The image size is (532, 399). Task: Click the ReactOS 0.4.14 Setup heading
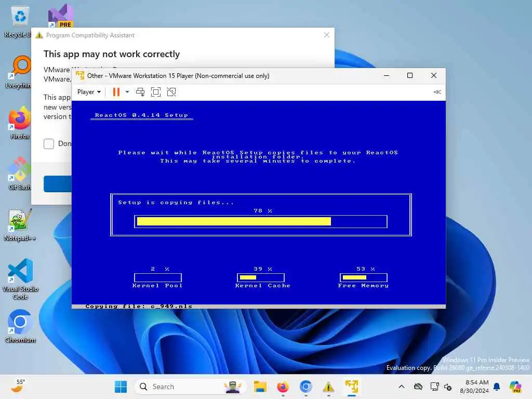coord(141,115)
